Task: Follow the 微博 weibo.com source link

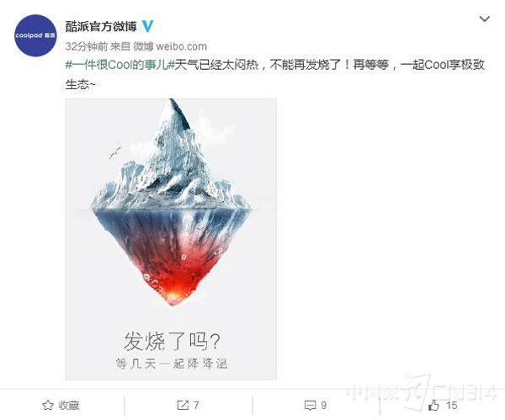Action: coord(170,46)
